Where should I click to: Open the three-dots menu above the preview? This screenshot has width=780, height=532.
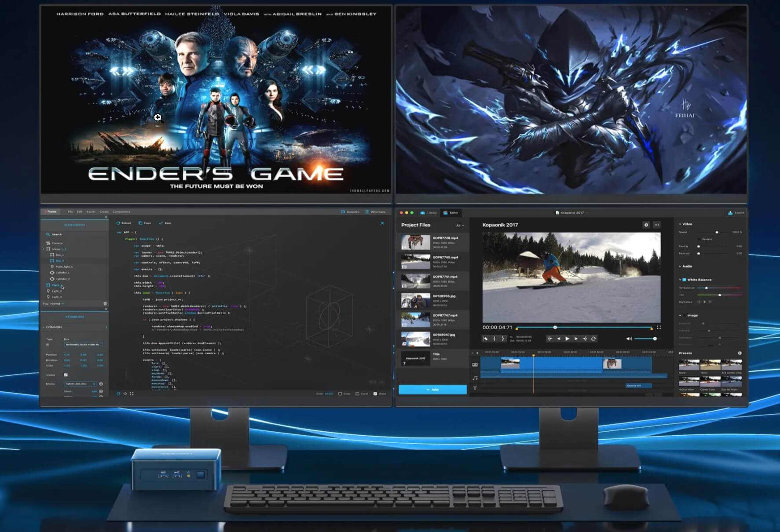[x=657, y=225]
